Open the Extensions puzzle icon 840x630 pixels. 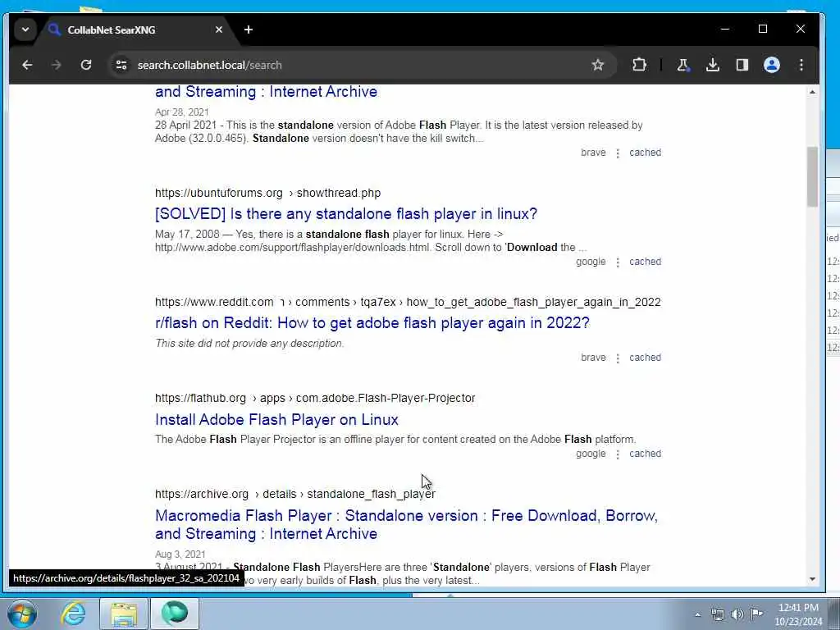pos(639,65)
